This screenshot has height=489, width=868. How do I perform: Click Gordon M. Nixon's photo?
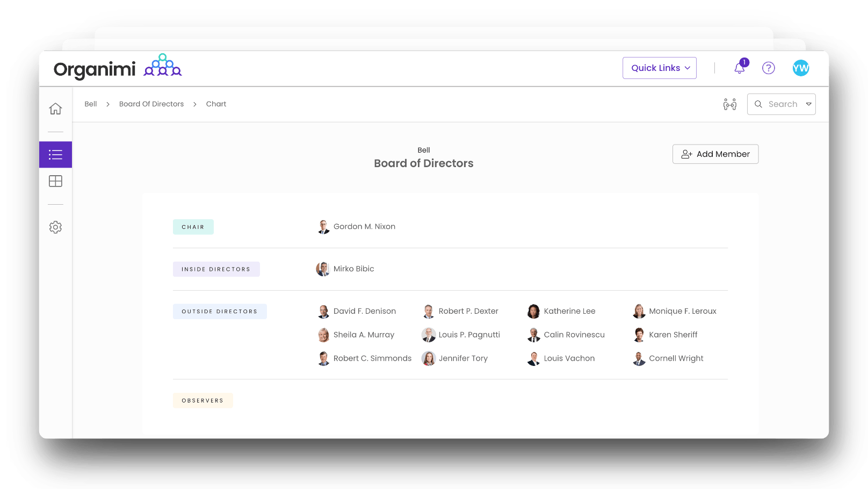(x=323, y=227)
